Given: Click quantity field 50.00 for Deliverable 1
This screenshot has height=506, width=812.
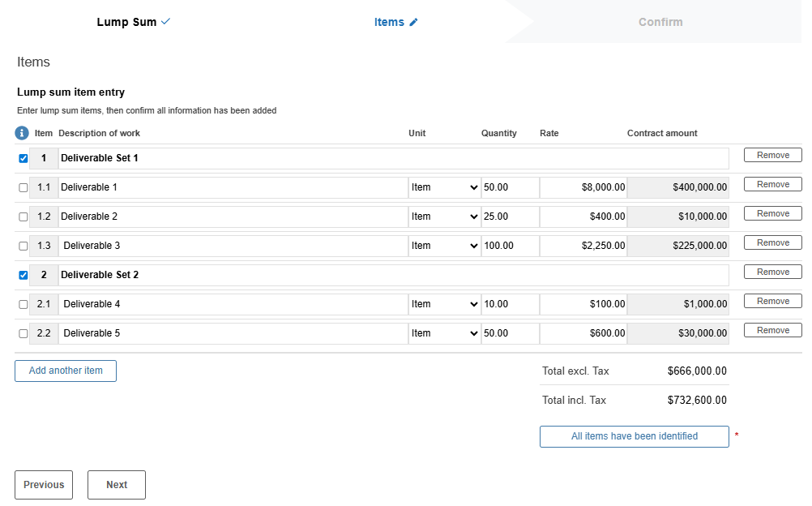Looking at the screenshot, I should (511, 187).
